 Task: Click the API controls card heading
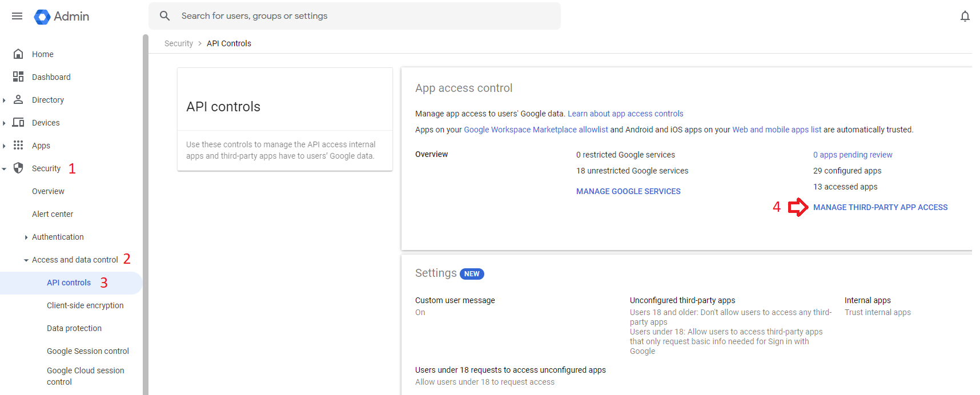(x=223, y=107)
